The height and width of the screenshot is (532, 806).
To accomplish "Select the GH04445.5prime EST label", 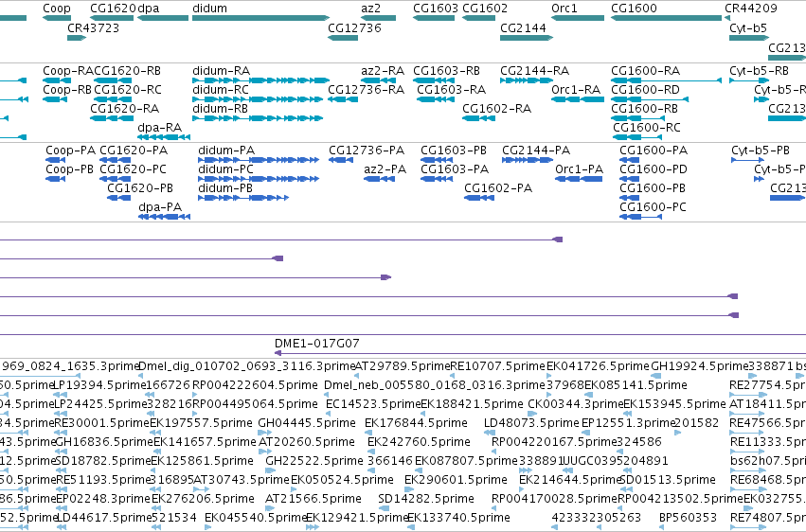I will coord(307,423).
